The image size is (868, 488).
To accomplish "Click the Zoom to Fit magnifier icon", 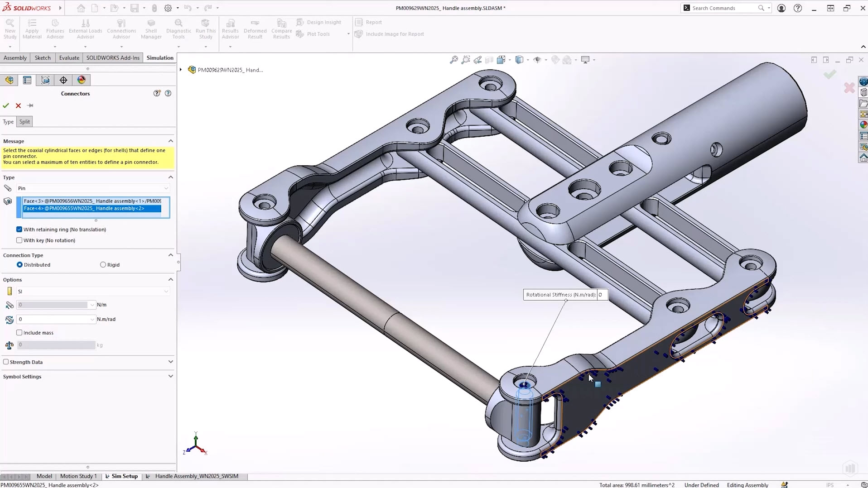I will click(x=453, y=60).
